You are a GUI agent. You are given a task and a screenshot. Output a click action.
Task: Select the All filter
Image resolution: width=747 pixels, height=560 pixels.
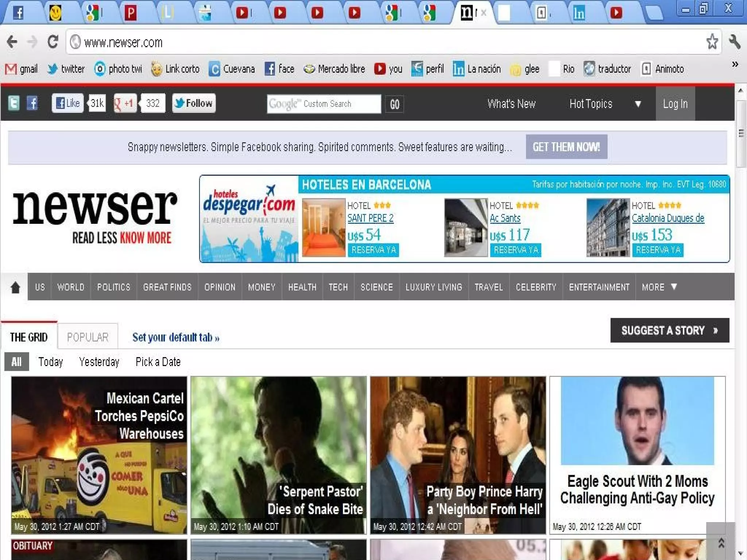point(16,362)
